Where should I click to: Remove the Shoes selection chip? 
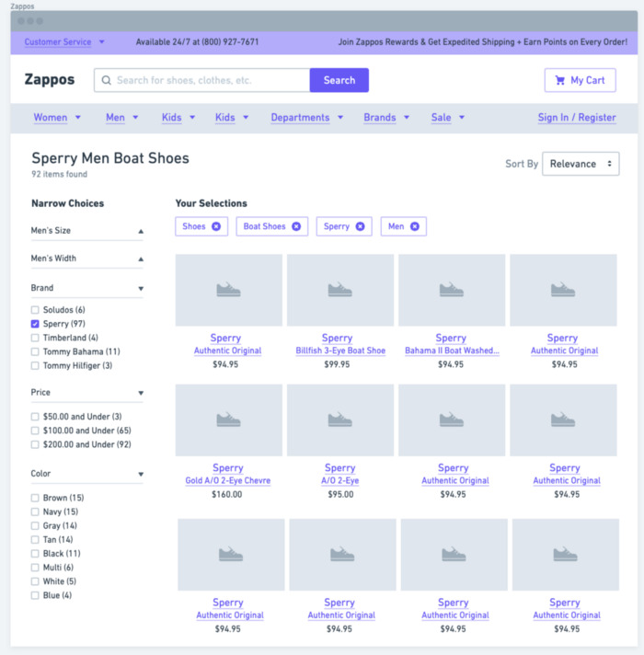coord(216,226)
